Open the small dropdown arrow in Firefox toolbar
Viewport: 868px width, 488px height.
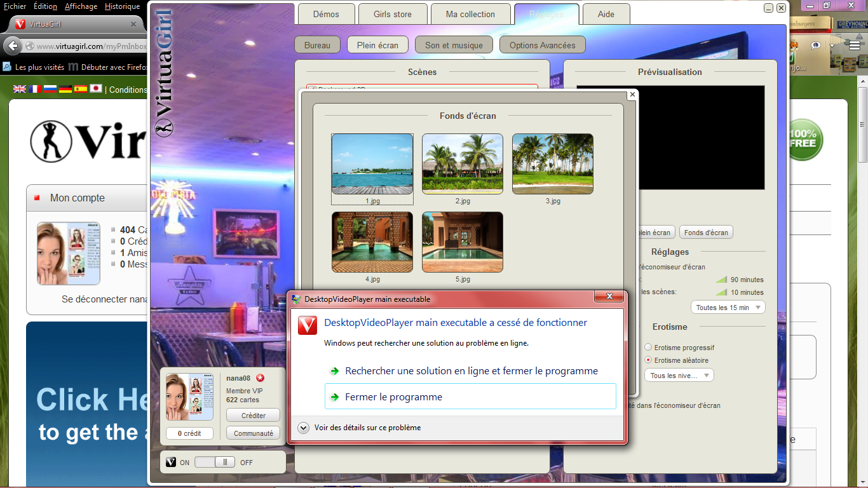(x=832, y=46)
